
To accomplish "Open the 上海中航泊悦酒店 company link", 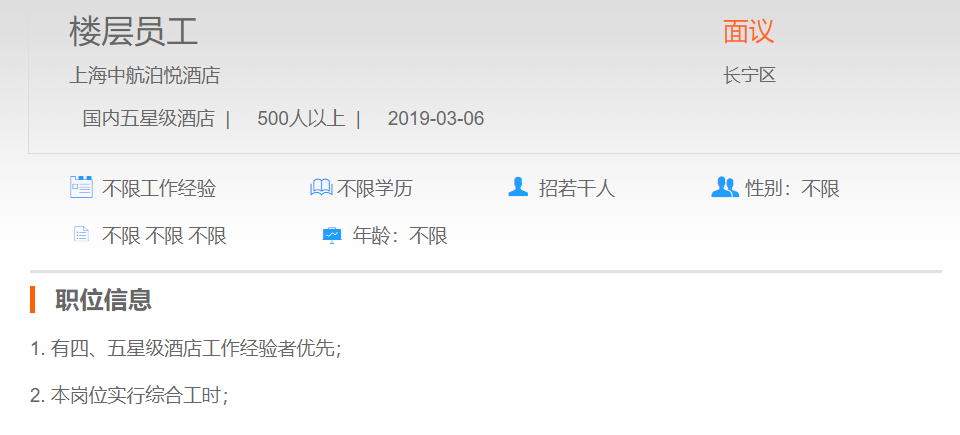I will coord(144,76).
